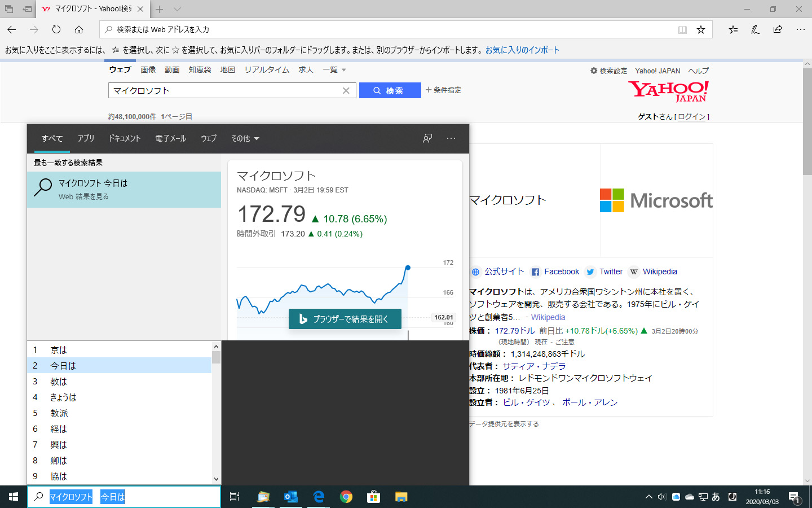Open the Yahoo! JAPAN logo

pyautogui.click(x=668, y=91)
